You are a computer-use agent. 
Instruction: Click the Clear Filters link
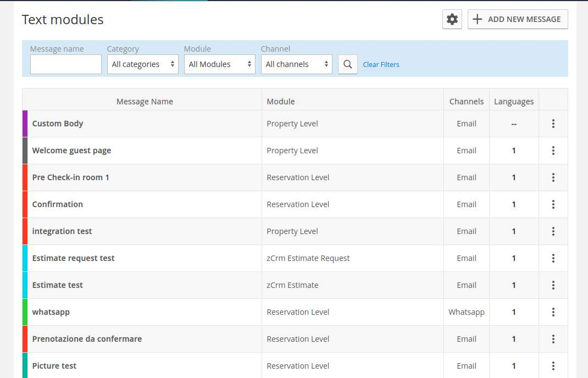[381, 65]
